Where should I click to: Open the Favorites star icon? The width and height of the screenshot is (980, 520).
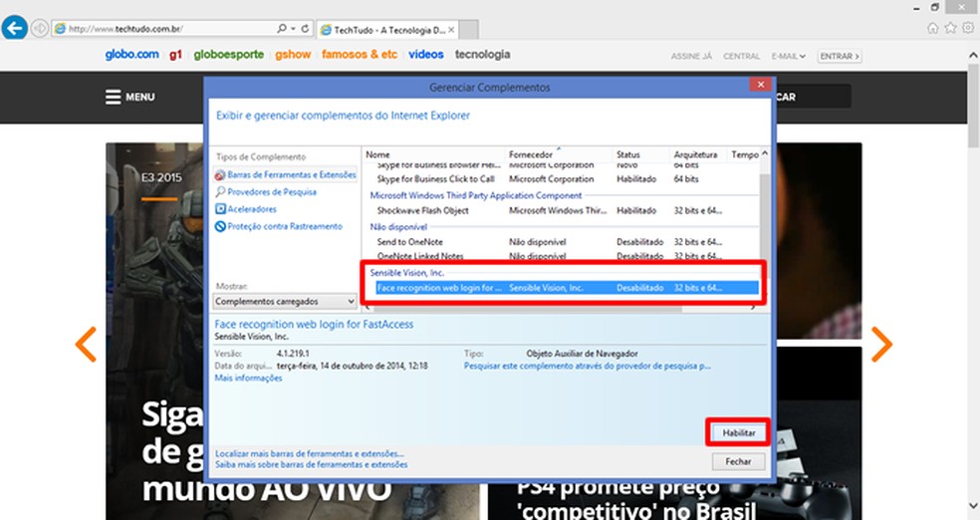(x=951, y=28)
